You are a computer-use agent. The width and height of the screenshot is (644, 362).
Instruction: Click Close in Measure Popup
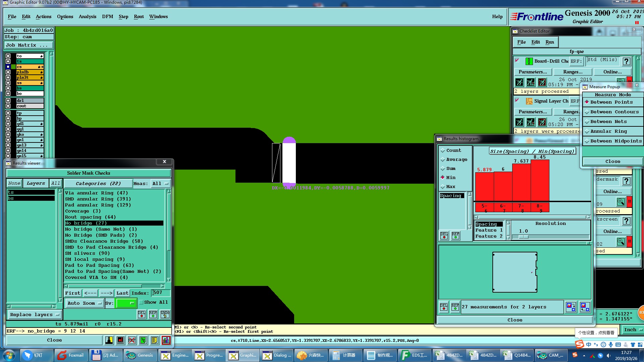[612, 162]
